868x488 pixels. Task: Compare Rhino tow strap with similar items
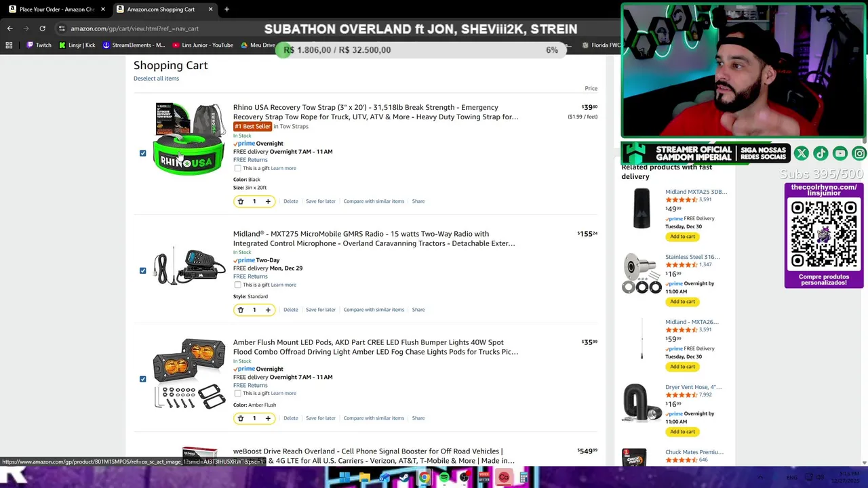[374, 201]
